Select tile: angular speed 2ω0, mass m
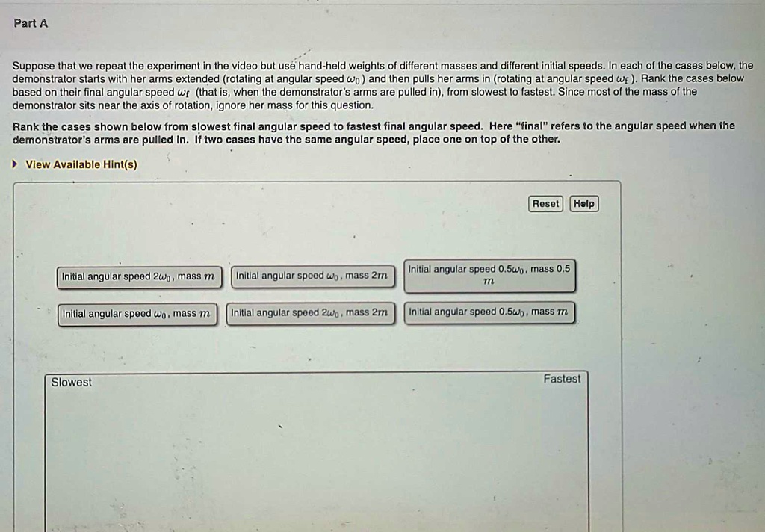765x532 pixels. pyautogui.click(x=139, y=277)
